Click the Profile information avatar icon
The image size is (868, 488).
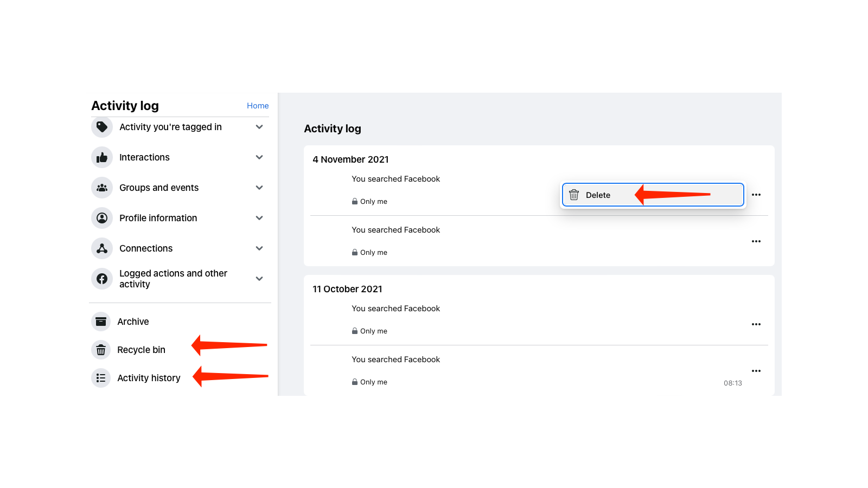[x=102, y=218]
